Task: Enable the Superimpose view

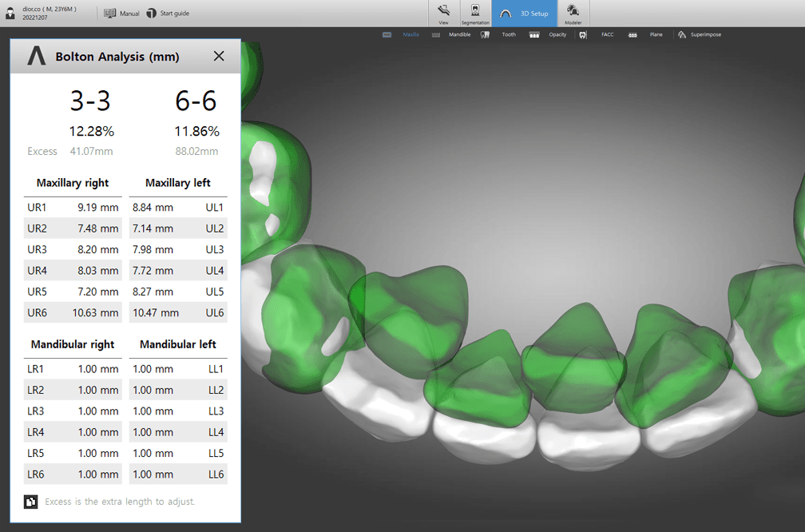Action: click(x=700, y=34)
